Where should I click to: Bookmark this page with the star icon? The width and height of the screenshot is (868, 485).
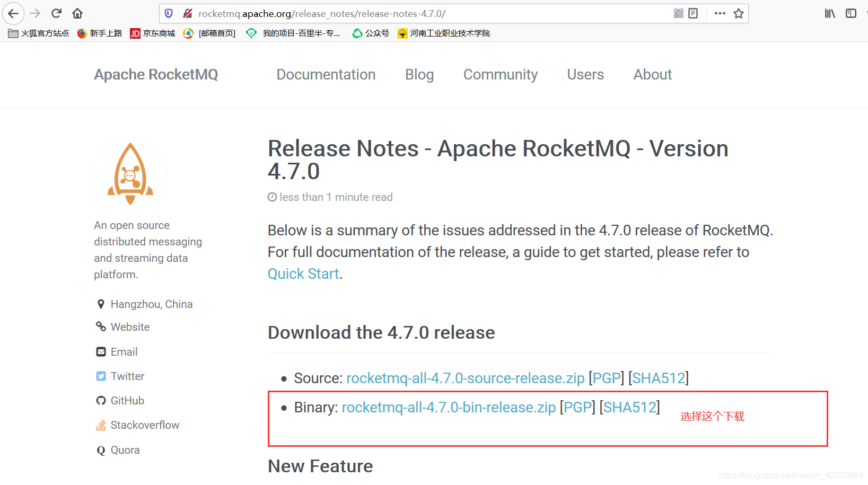click(739, 13)
